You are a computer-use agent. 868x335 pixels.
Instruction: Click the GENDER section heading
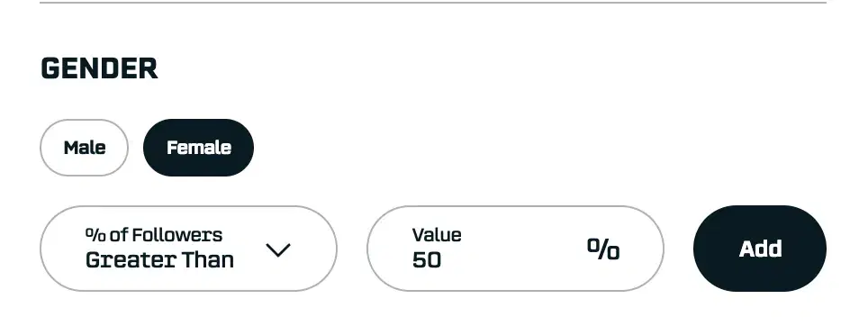100,68
